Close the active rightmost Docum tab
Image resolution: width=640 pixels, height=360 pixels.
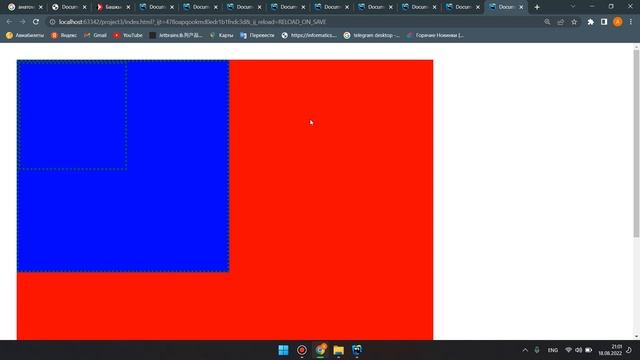tap(521, 7)
